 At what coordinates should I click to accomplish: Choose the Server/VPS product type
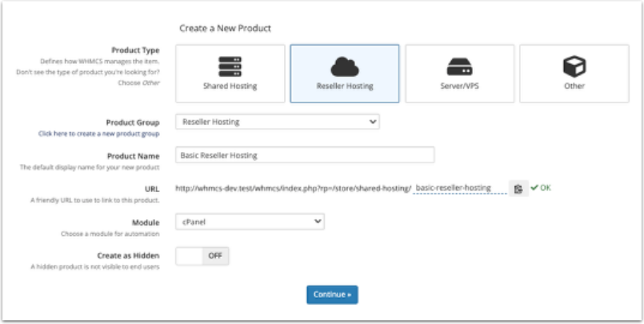459,74
